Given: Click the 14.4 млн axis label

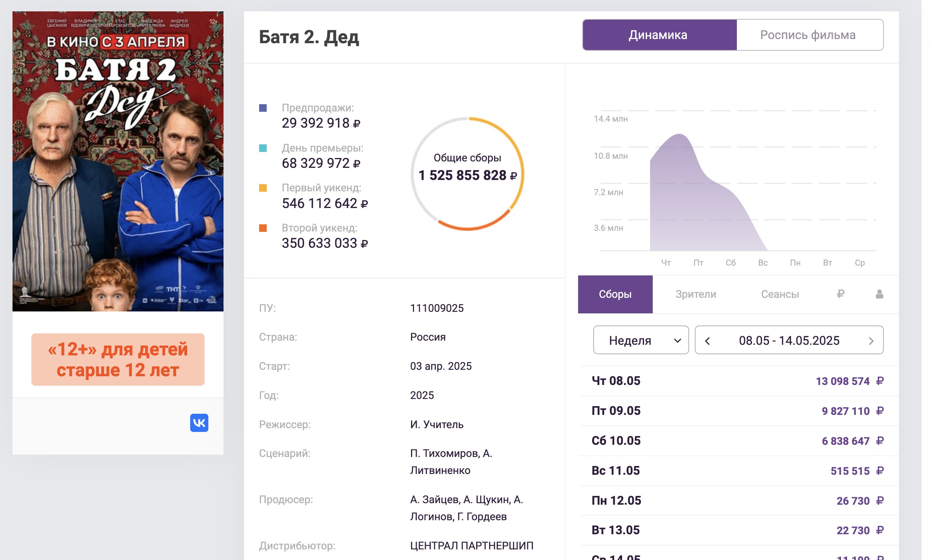Looking at the screenshot, I should [x=611, y=119].
